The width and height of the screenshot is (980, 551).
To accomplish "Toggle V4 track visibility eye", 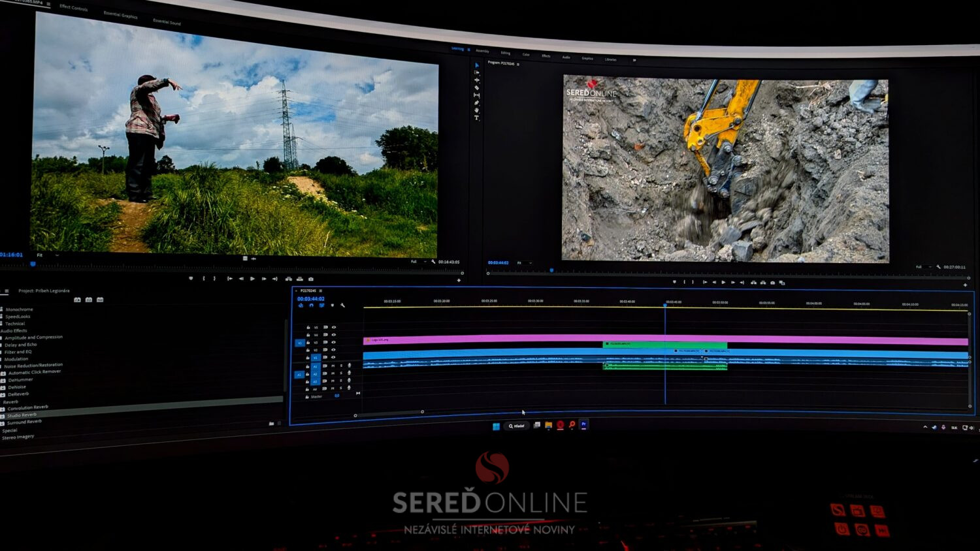I will point(334,335).
